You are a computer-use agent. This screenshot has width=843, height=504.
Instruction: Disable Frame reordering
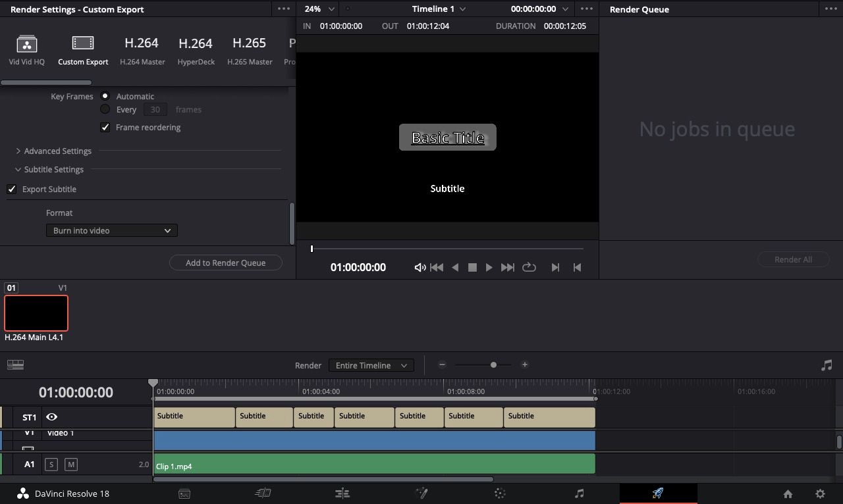point(105,127)
